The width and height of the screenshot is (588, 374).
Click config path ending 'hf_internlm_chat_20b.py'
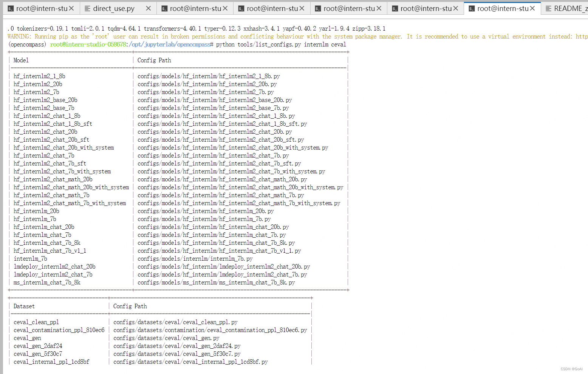(213, 227)
